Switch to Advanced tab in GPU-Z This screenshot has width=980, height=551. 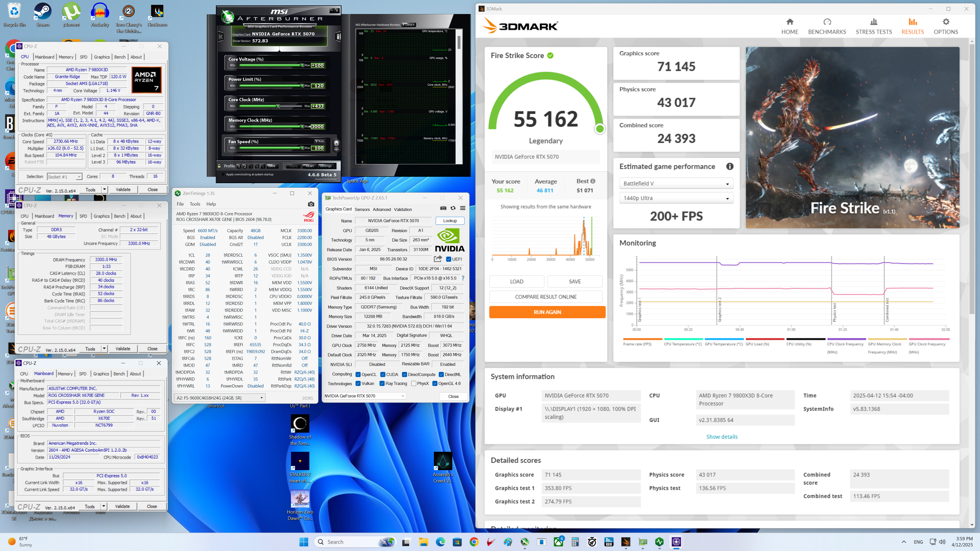pyautogui.click(x=382, y=209)
